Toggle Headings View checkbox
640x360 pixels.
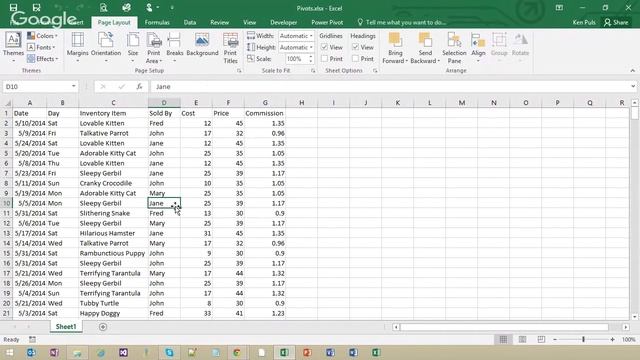pyautogui.click(x=356, y=47)
